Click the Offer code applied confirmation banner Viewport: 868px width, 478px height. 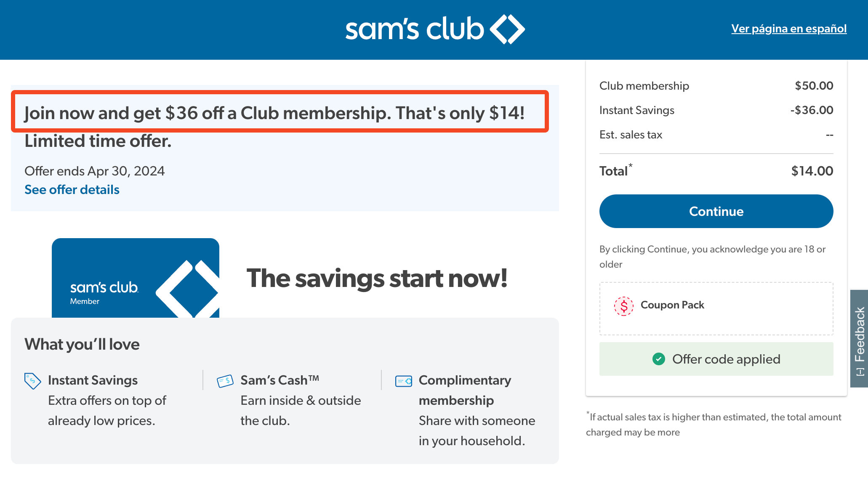(x=716, y=359)
